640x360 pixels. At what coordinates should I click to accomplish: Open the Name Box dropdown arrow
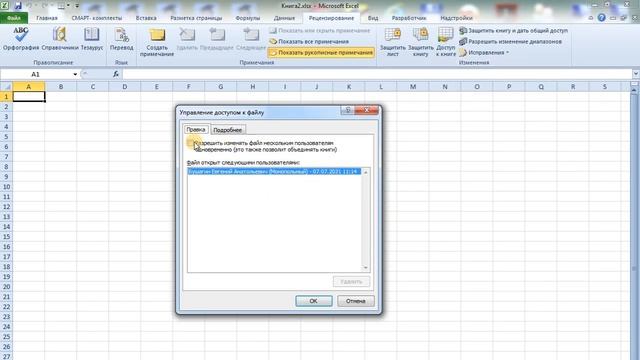75,74
